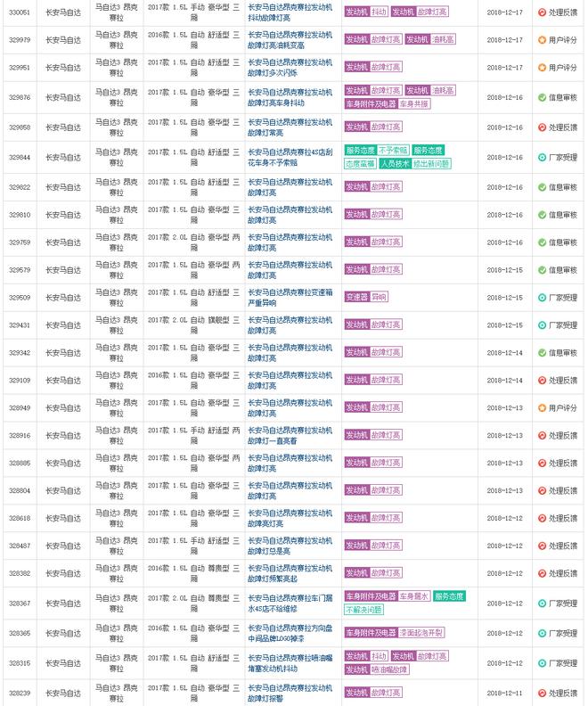
Task: Click the red feedback icon in row 329858
Action: click(542, 127)
